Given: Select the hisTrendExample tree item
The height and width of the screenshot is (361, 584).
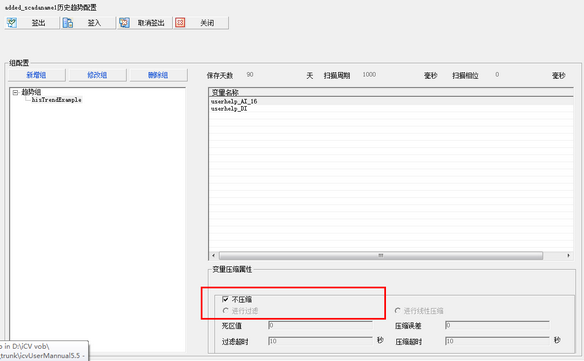Looking at the screenshot, I should [56, 99].
